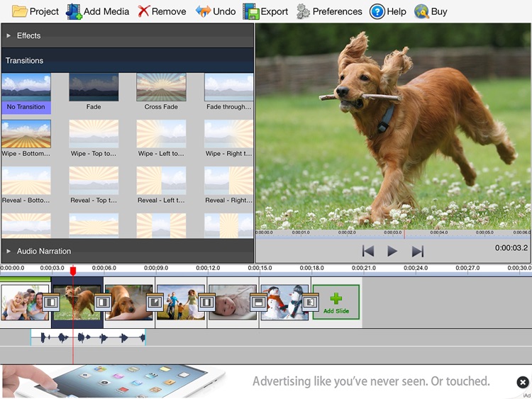Click the green plus Add Slide button
532x399 pixels.
pyautogui.click(x=336, y=302)
